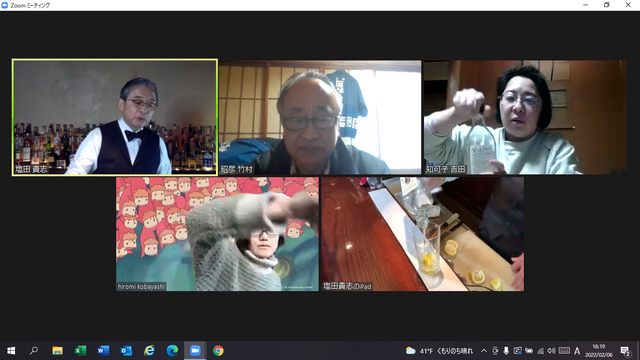Open Outlook from the taskbar
640x360 pixels.
(x=126, y=351)
